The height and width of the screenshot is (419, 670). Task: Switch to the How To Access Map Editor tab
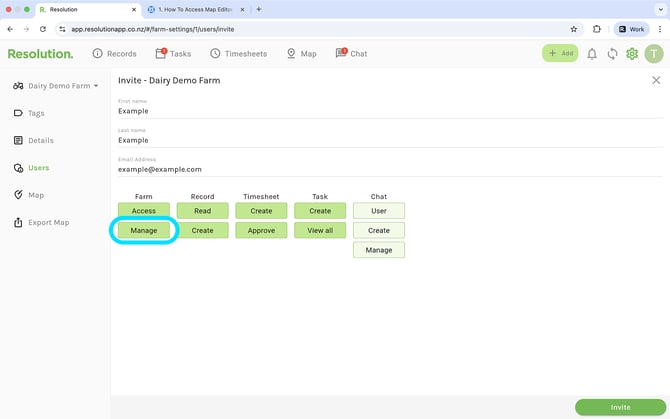click(195, 9)
